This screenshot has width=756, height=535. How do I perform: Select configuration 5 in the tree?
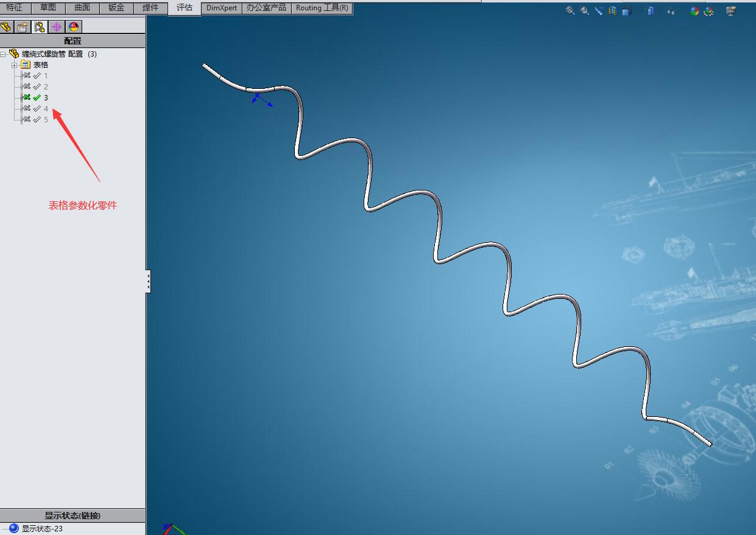[46, 119]
